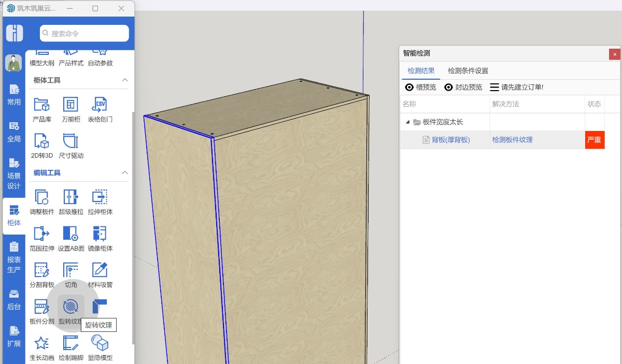The width and height of the screenshot is (622, 364).
Task: Switch to the 检测条件设置 tab
Action: tap(468, 70)
